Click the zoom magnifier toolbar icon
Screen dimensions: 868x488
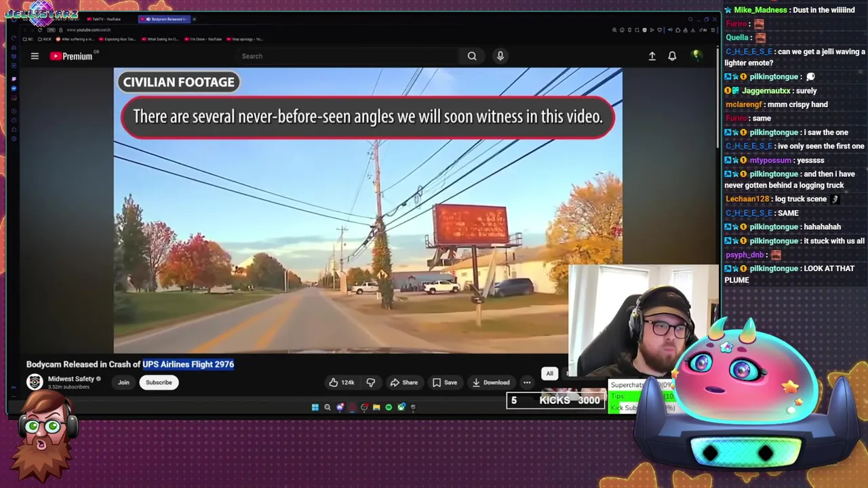(614, 30)
